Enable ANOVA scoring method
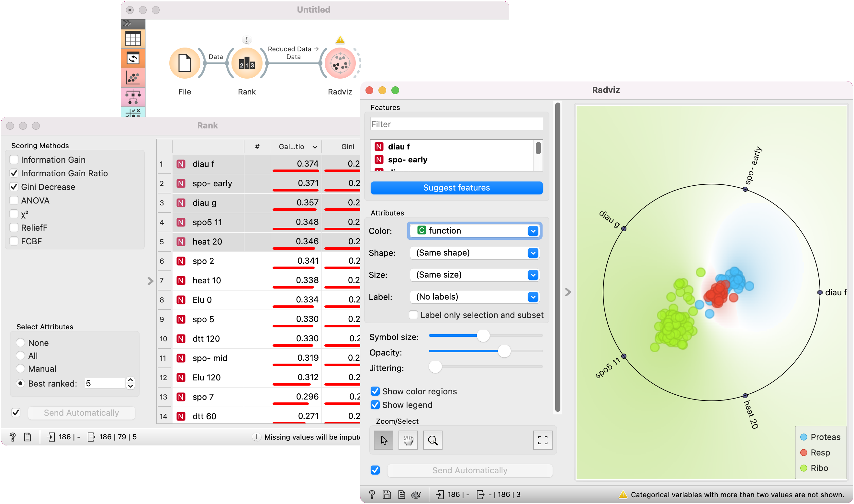 click(14, 200)
